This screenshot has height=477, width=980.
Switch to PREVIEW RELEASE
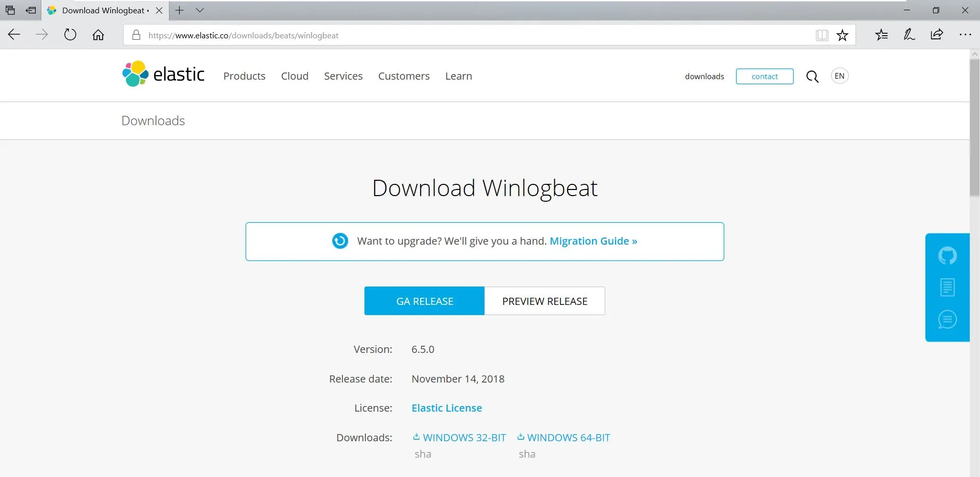pyautogui.click(x=544, y=301)
